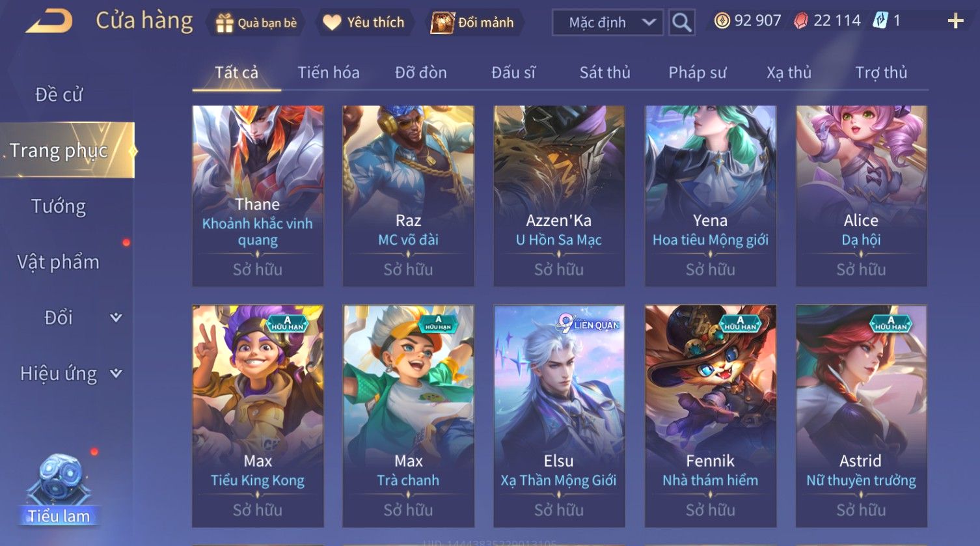Viewport: 980px width, 546px height.
Task: Open Yêu thích heart favorites
Action: tap(332, 23)
